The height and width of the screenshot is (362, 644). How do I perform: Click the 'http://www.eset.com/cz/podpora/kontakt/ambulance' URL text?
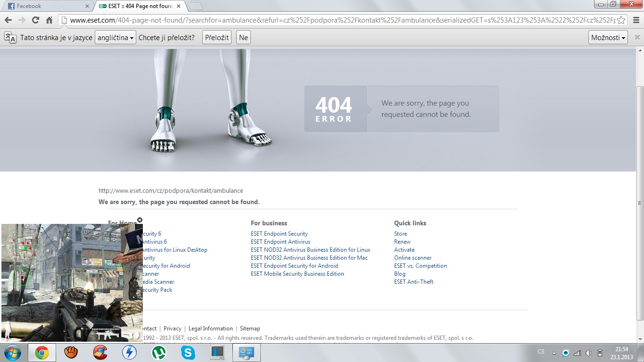(171, 191)
